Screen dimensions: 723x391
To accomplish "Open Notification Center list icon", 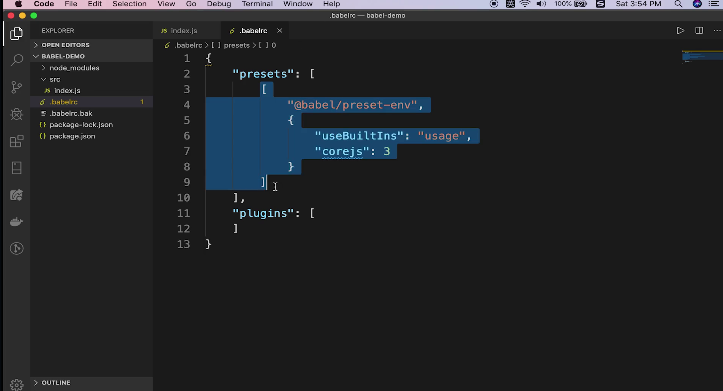I will (713, 4).
